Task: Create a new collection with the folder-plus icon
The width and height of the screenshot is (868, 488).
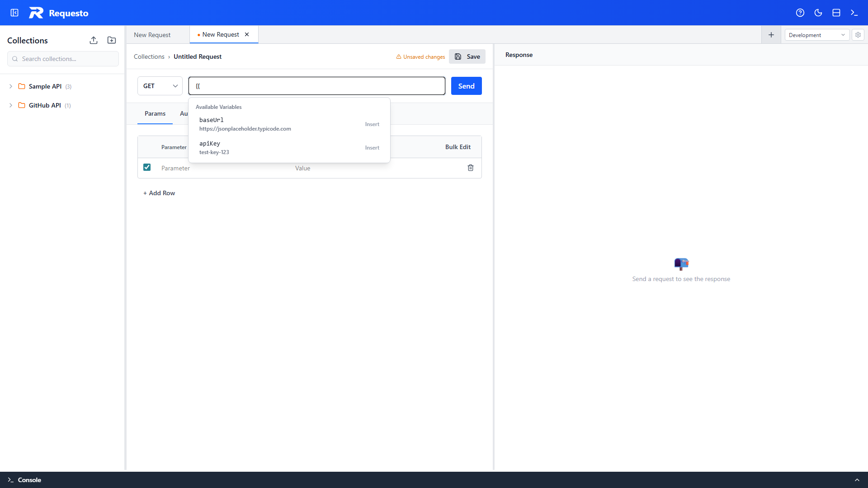Action: (111, 40)
